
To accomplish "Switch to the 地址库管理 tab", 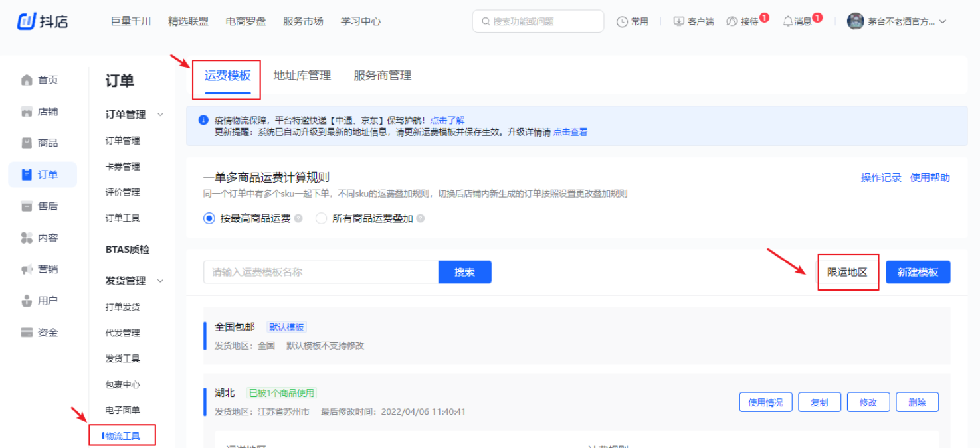I will [x=302, y=76].
